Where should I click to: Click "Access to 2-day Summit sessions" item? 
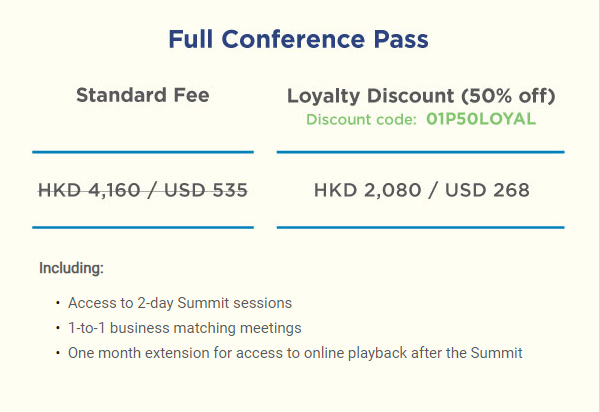[x=180, y=302]
